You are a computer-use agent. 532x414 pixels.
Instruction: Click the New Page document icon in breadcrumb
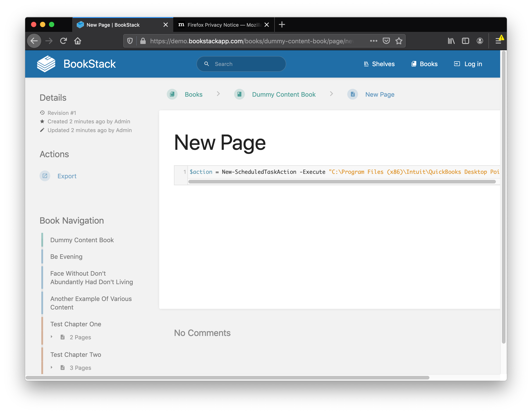point(352,94)
